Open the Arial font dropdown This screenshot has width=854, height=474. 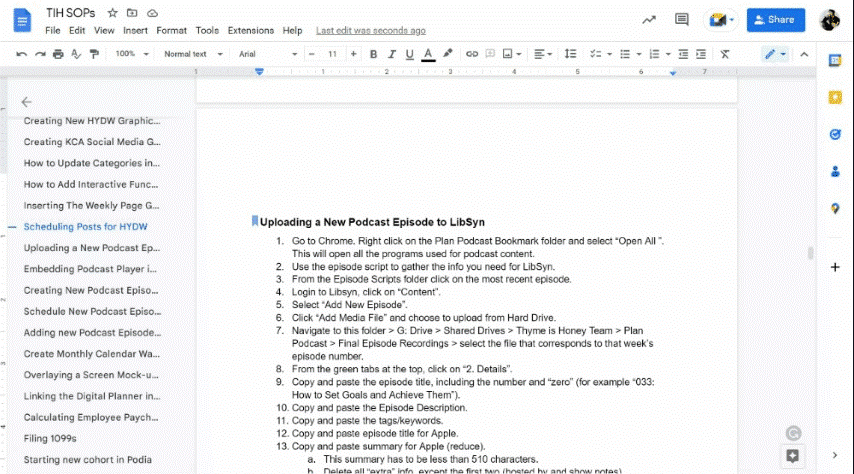pos(264,54)
